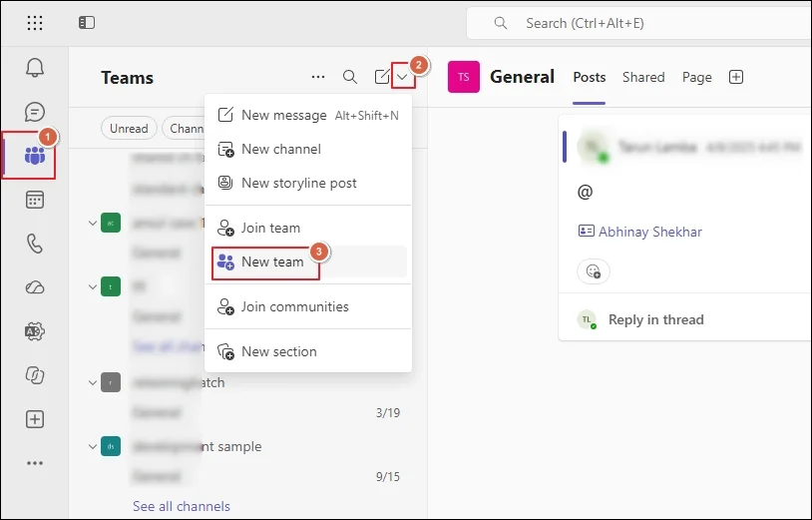Add a tab with plus icon beside Page
Image resolution: width=812 pixels, height=520 pixels.
[736, 77]
